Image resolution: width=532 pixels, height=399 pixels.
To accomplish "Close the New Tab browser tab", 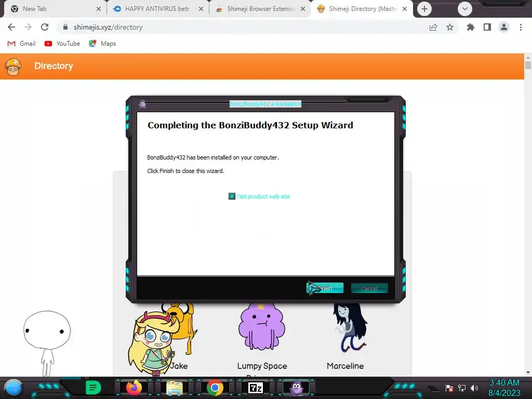I will [x=98, y=9].
